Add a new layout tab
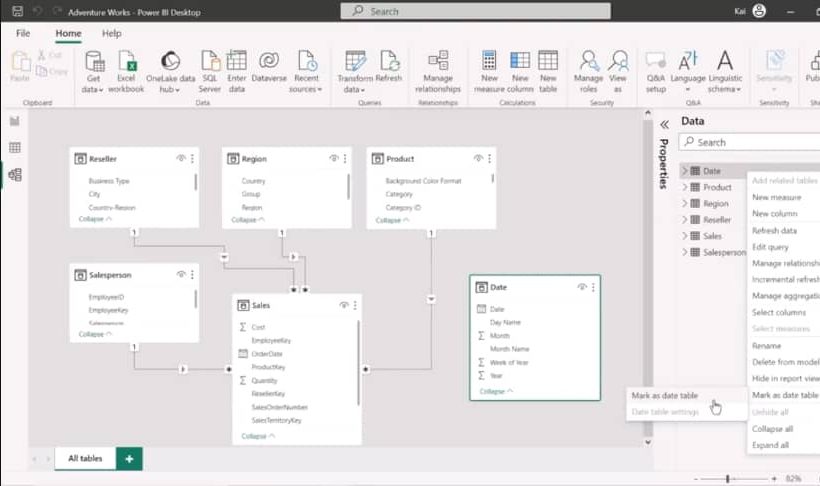The width and height of the screenshot is (820, 486). pos(129,459)
